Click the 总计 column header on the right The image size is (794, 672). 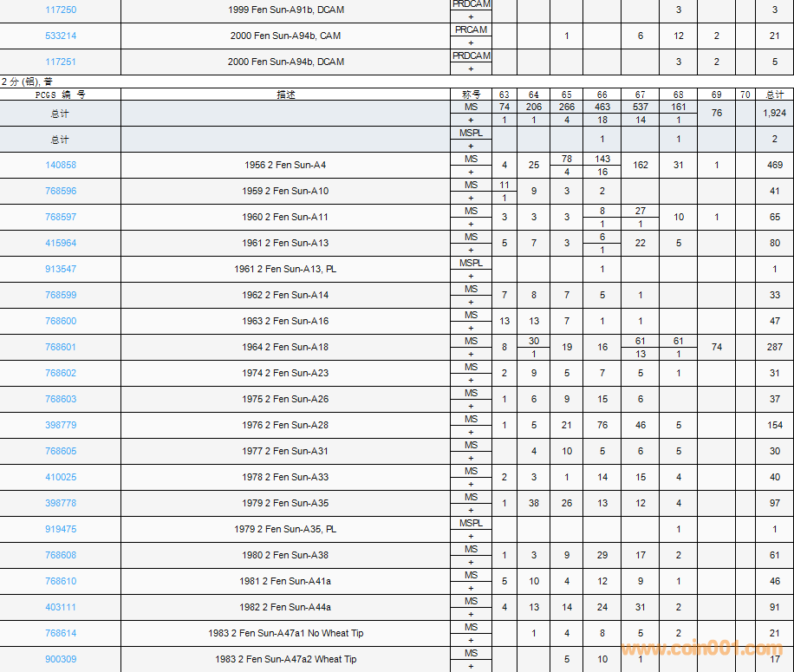click(x=774, y=95)
